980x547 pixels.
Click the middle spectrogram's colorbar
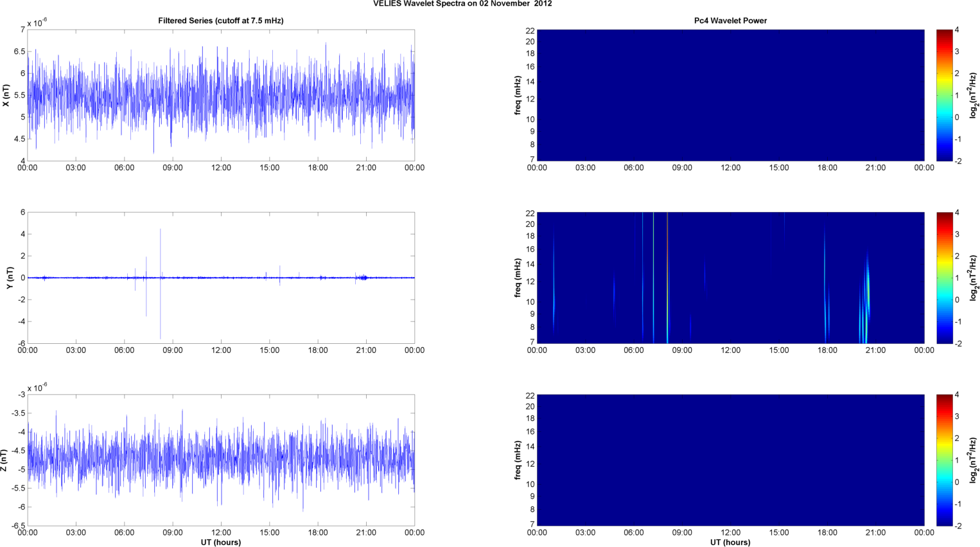coord(944,278)
